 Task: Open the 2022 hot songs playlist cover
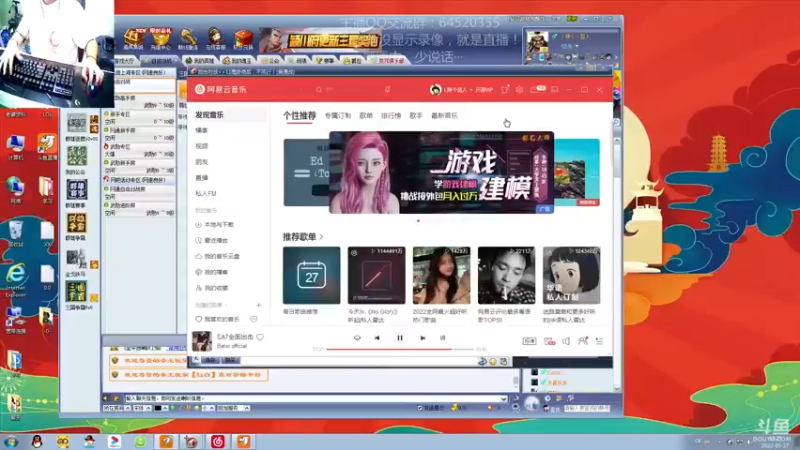pyautogui.click(x=441, y=276)
